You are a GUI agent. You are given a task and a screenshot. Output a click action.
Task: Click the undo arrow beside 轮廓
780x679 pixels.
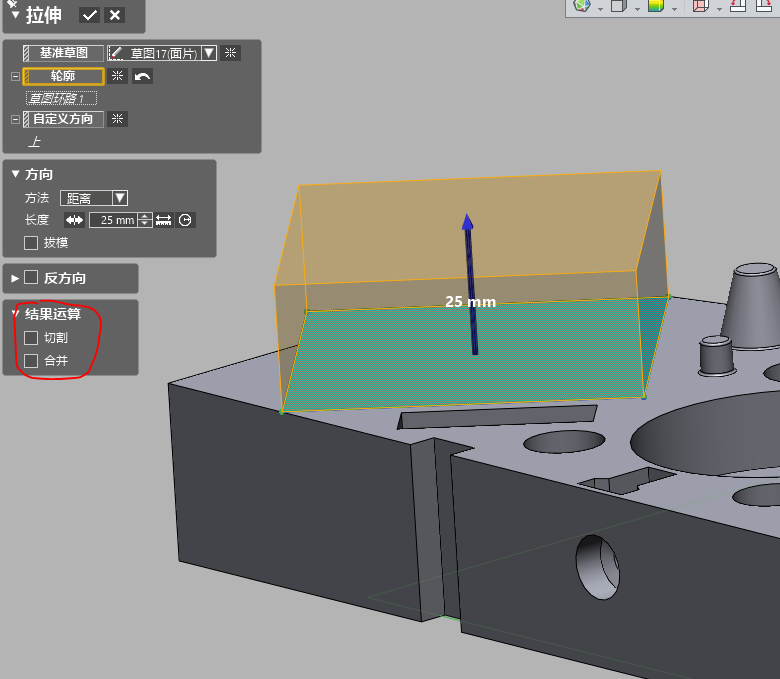pyautogui.click(x=142, y=77)
